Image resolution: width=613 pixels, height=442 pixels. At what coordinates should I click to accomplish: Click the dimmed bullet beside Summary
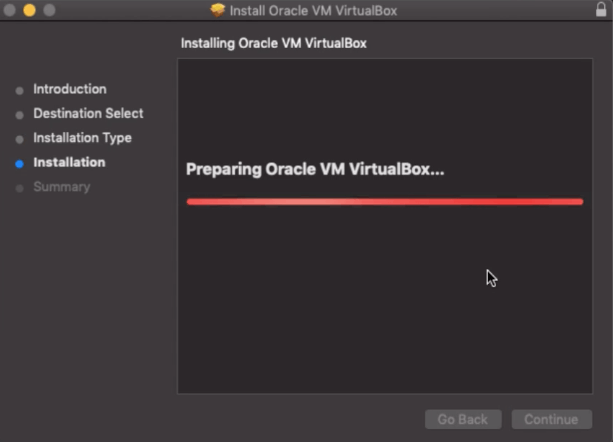(20, 188)
